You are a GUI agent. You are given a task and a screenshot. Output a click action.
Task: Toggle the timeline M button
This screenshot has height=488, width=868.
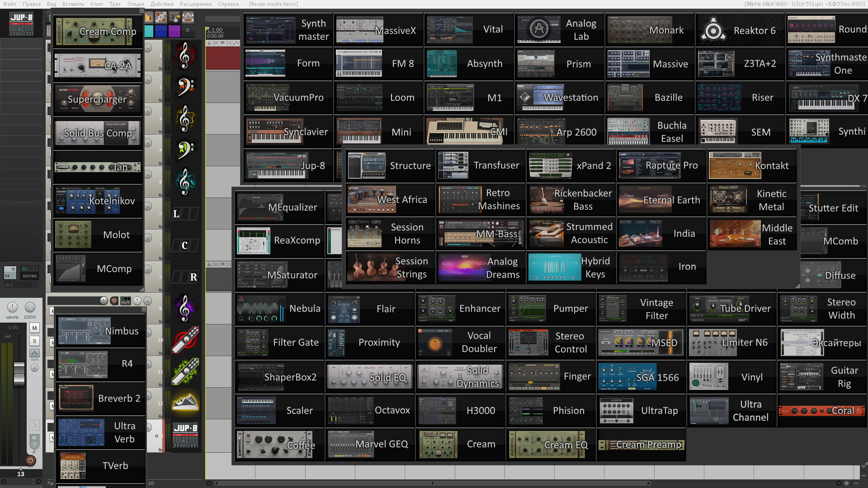coord(216,43)
